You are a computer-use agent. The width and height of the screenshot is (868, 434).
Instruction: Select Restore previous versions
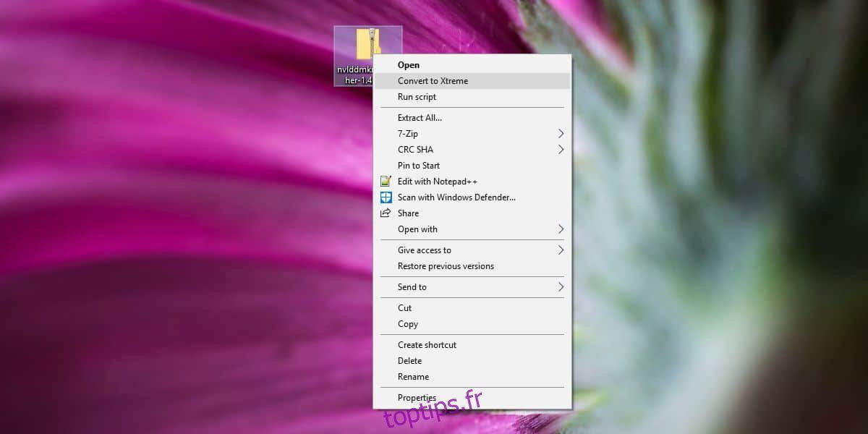[x=446, y=266]
